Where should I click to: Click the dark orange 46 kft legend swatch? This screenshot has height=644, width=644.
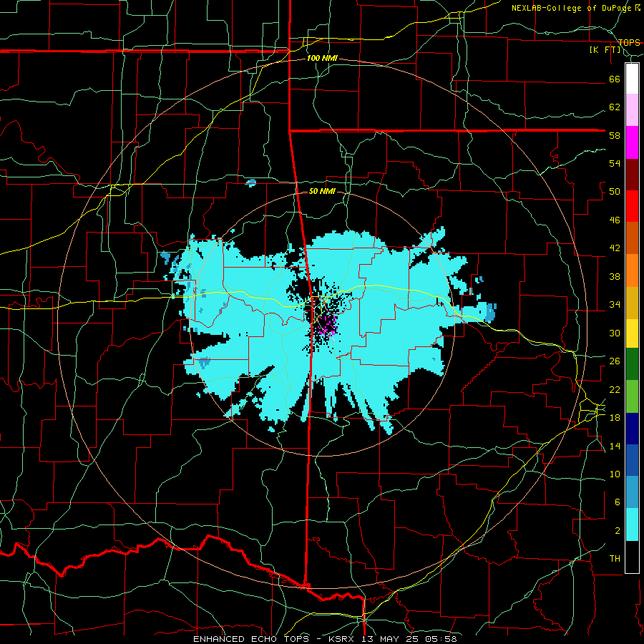coord(632,238)
